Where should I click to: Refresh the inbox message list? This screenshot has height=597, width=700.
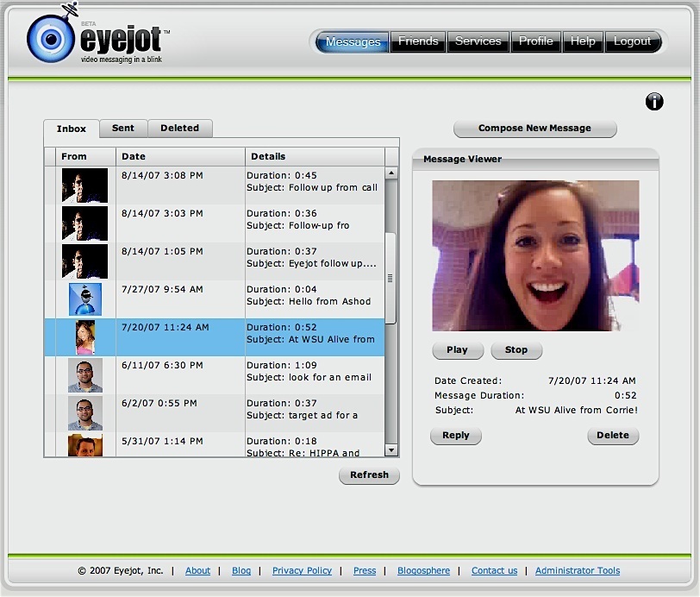point(369,475)
